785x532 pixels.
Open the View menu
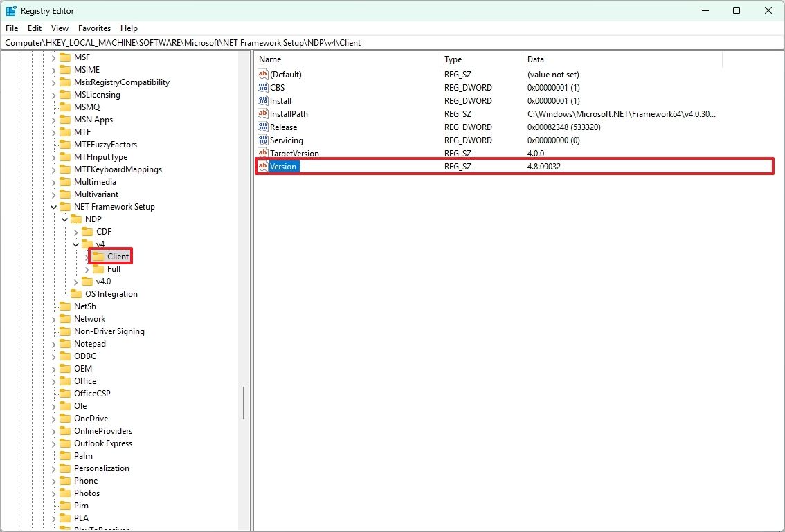pyautogui.click(x=60, y=28)
